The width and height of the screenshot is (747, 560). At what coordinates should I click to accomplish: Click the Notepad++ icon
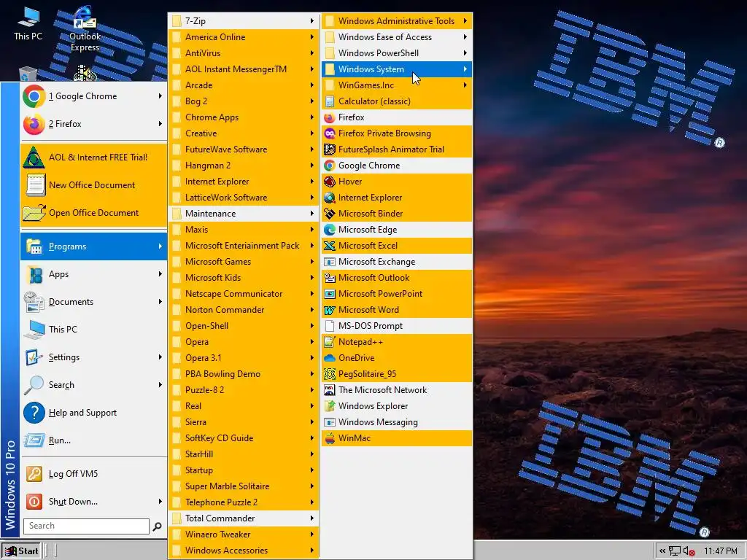(x=329, y=342)
